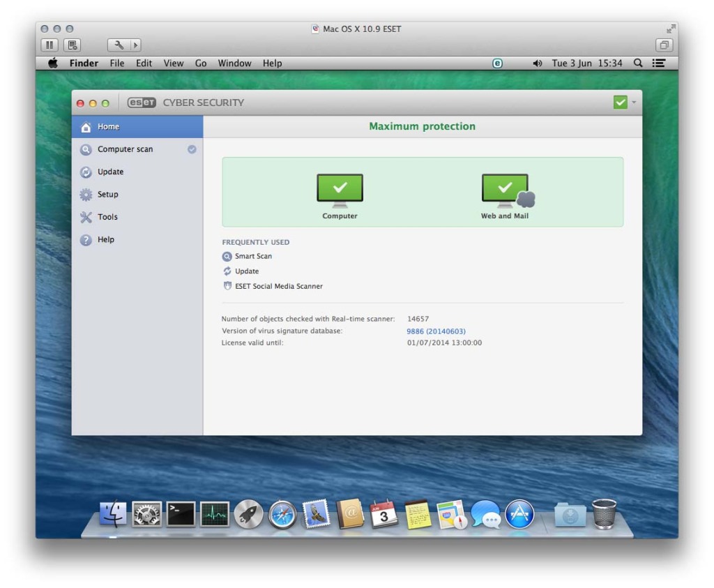Click the date and time Tue 3 Jun 15:34
The width and height of the screenshot is (714, 588).
pyautogui.click(x=587, y=63)
